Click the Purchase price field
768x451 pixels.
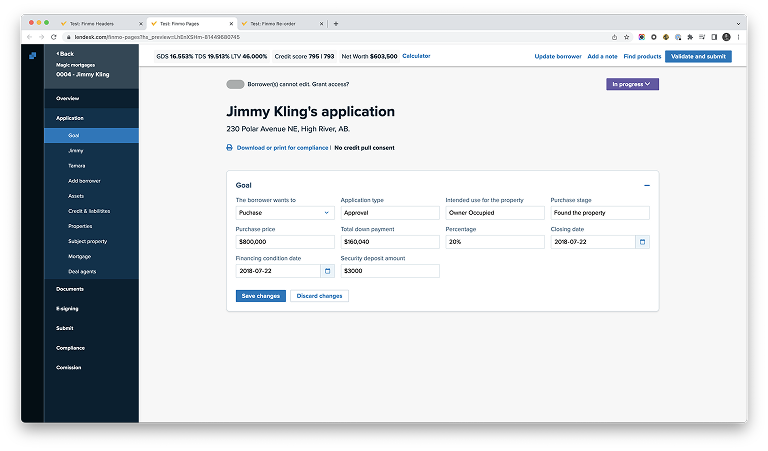[x=285, y=242]
